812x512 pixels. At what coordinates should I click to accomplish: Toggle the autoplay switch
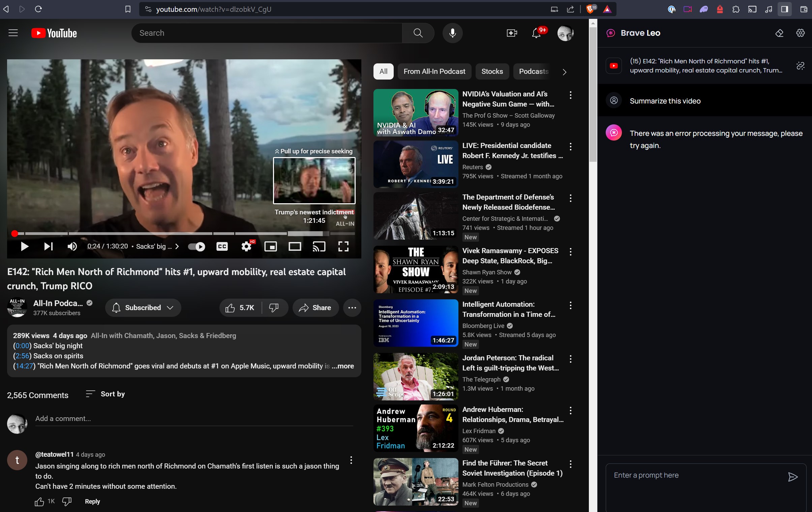click(x=197, y=246)
